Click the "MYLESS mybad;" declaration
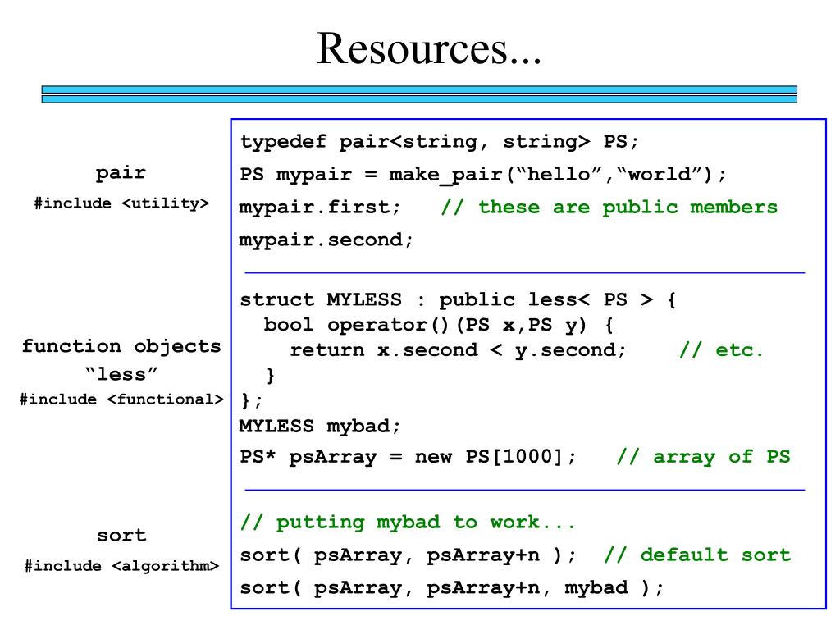 tap(320, 427)
